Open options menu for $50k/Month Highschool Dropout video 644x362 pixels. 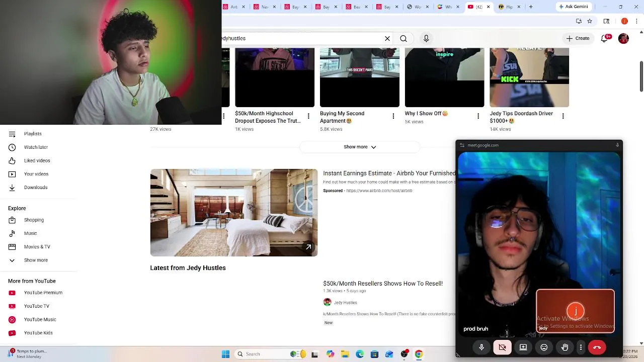coord(308,116)
